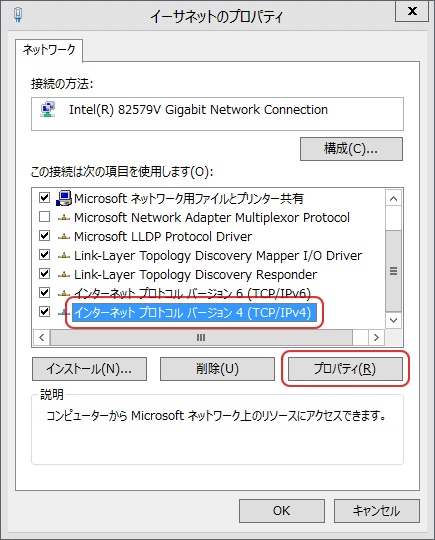Close the イーサネットのプロパティ dialog
Image resolution: width=435 pixels, height=540 pixels.
412,11
